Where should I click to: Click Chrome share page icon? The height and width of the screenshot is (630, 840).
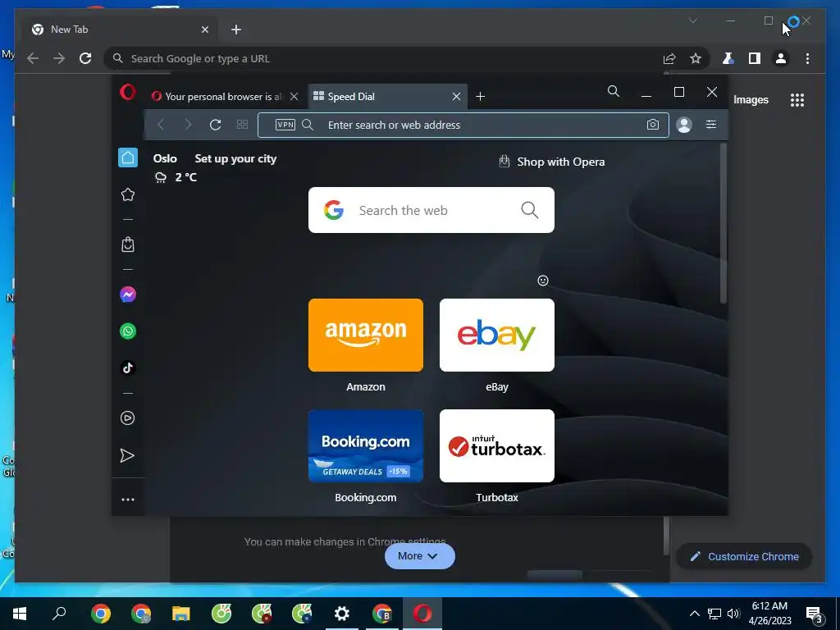click(x=669, y=58)
